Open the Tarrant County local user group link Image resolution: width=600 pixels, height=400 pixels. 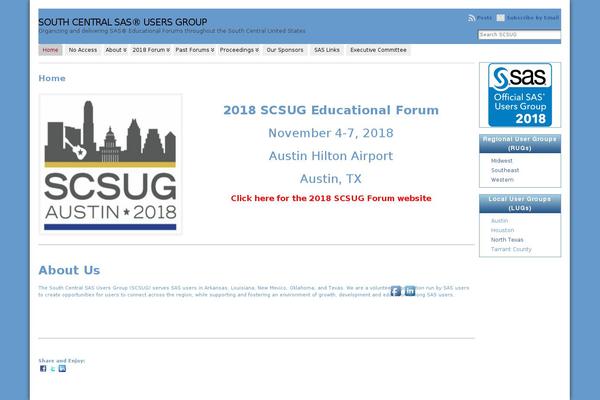[511, 250]
